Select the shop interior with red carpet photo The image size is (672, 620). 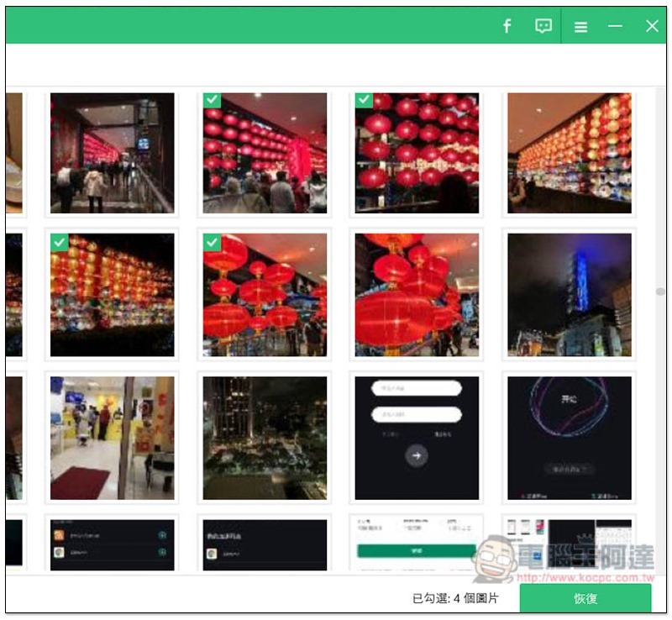[x=113, y=439]
